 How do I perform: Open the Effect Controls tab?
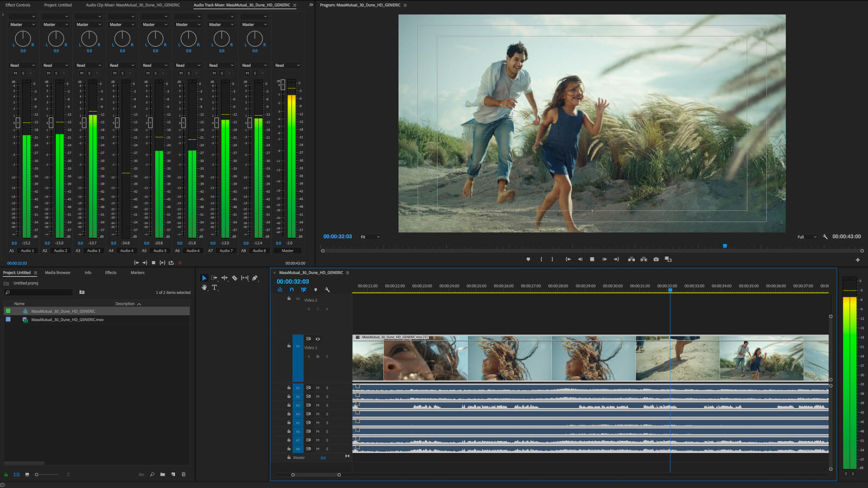tap(18, 5)
